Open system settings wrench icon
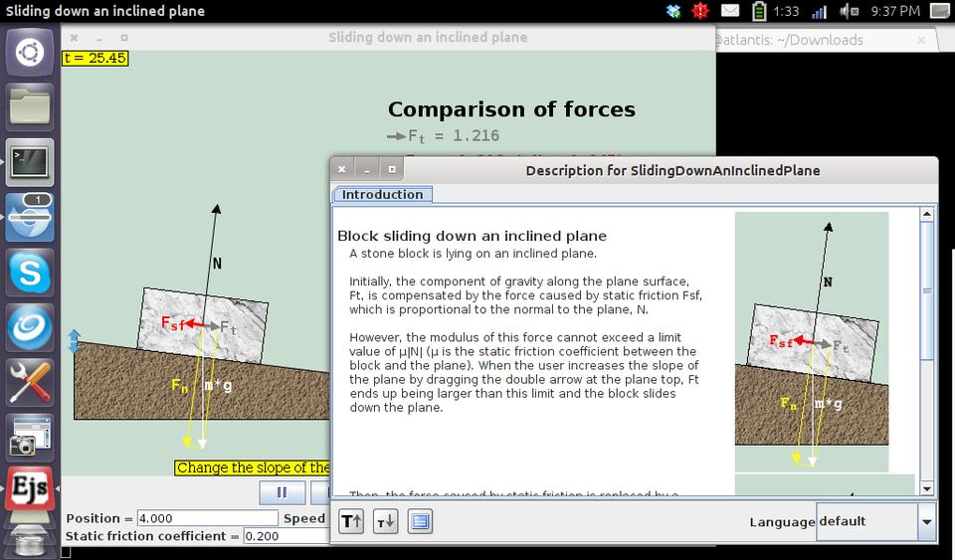This screenshot has width=955, height=560. (x=30, y=380)
